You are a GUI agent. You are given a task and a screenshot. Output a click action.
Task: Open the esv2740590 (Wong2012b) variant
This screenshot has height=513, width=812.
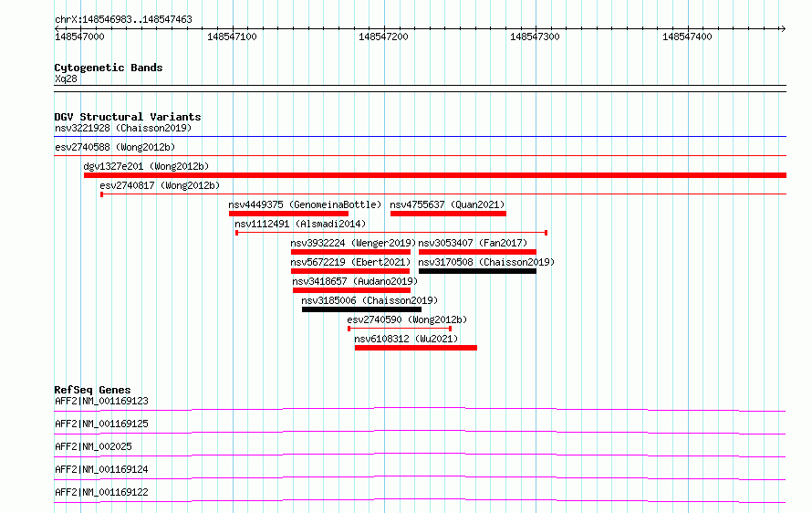(407, 319)
